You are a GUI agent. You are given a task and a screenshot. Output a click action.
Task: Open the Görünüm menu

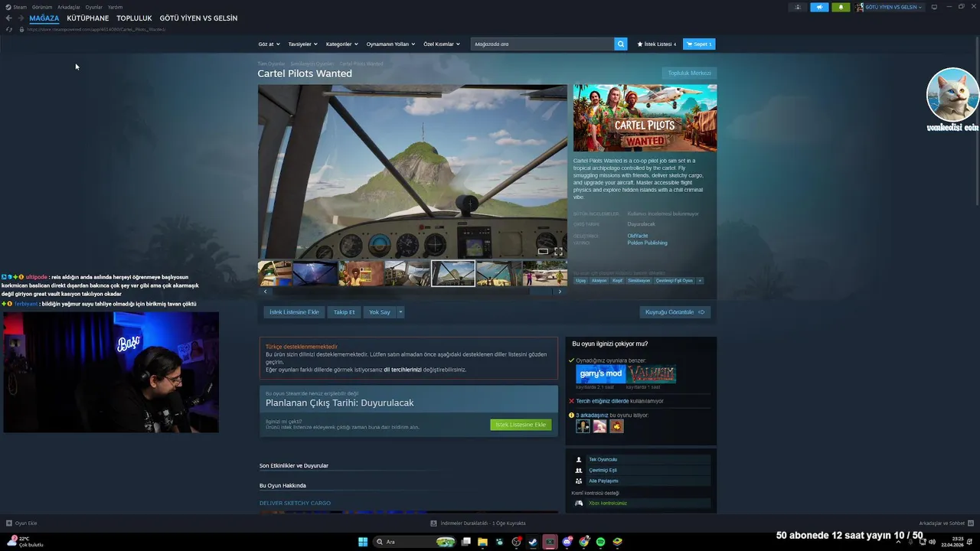point(42,7)
